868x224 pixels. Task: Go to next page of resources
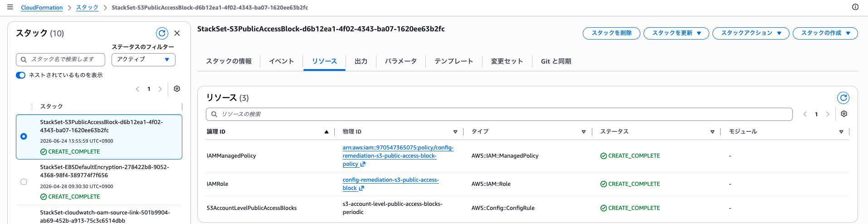point(828,114)
